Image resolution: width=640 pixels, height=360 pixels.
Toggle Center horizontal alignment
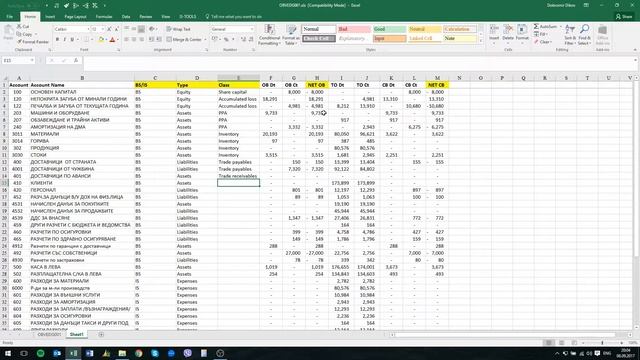(134, 40)
